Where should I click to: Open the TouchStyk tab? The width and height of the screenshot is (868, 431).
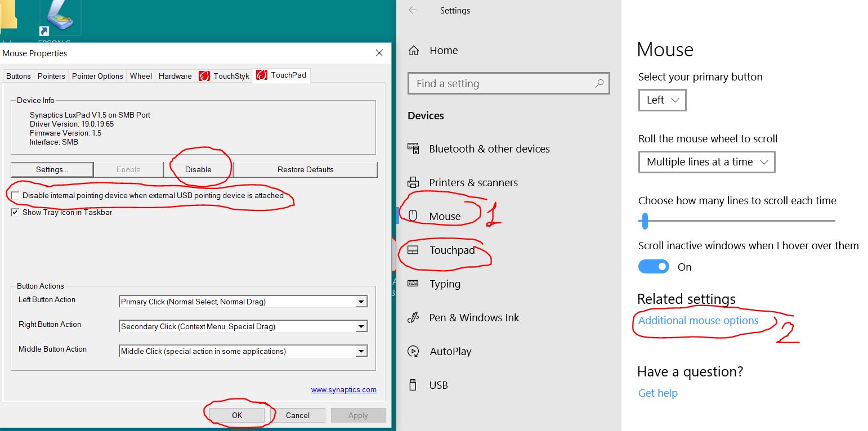pyautogui.click(x=225, y=76)
